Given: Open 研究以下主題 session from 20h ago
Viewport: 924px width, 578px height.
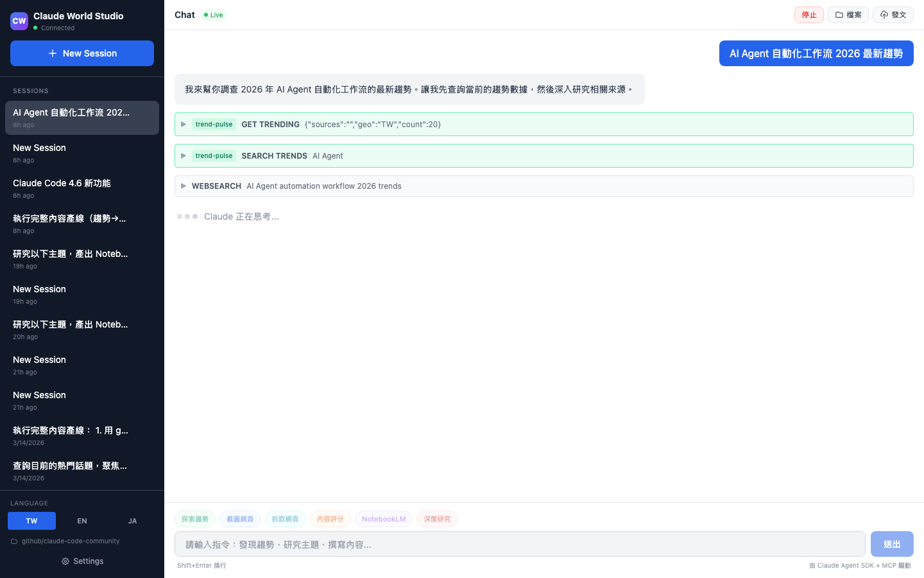Looking at the screenshot, I should coord(82,329).
